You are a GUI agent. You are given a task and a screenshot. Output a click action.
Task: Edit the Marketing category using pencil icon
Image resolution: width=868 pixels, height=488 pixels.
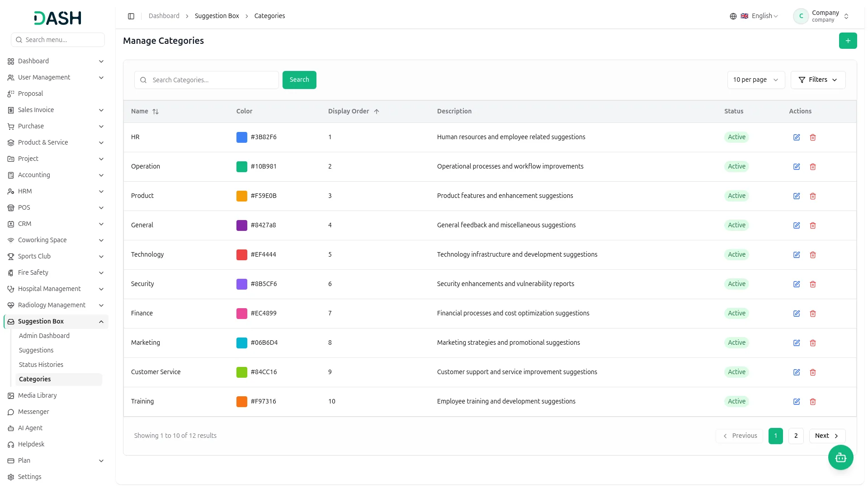[797, 343]
